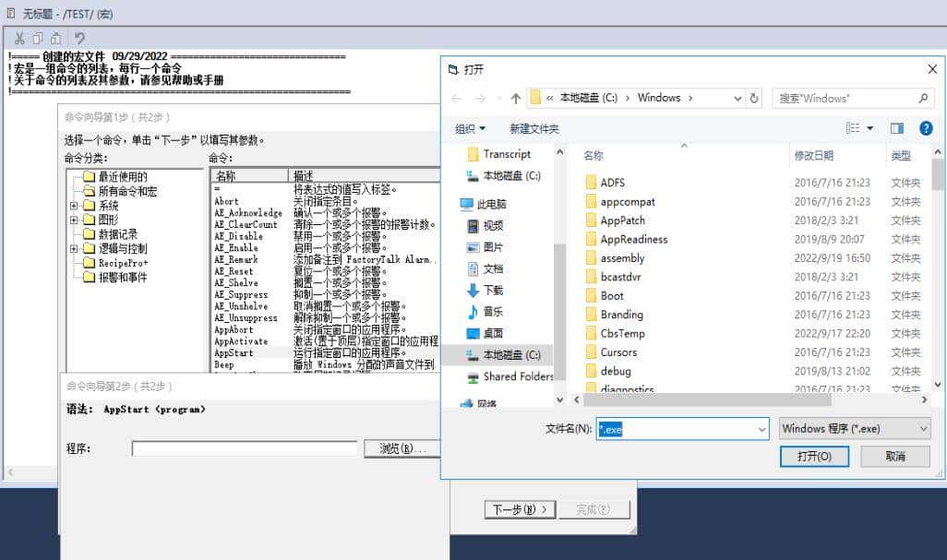This screenshot has height=560, width=947.
Task: Open help via the blue question mark icon
Action: (x=925, y=126)
